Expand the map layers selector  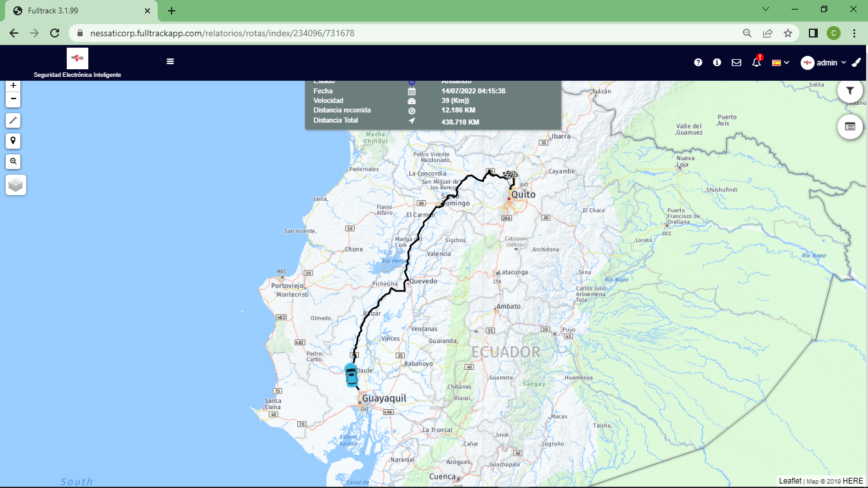click(x=16, y=185)
